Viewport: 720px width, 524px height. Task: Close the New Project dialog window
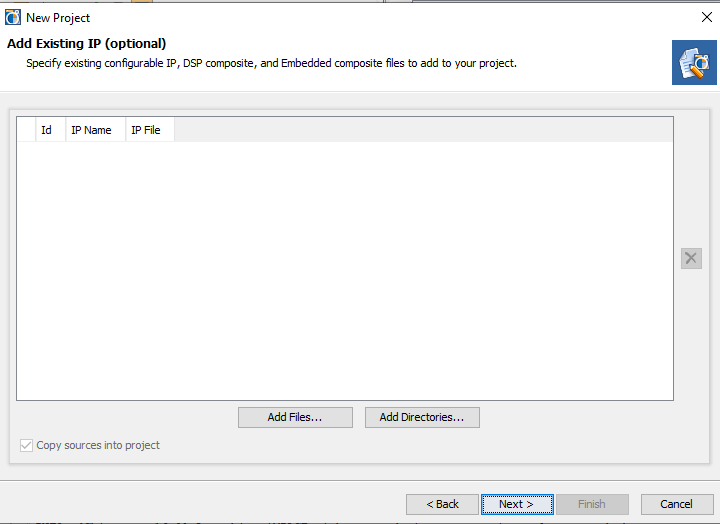coord(706,17)
